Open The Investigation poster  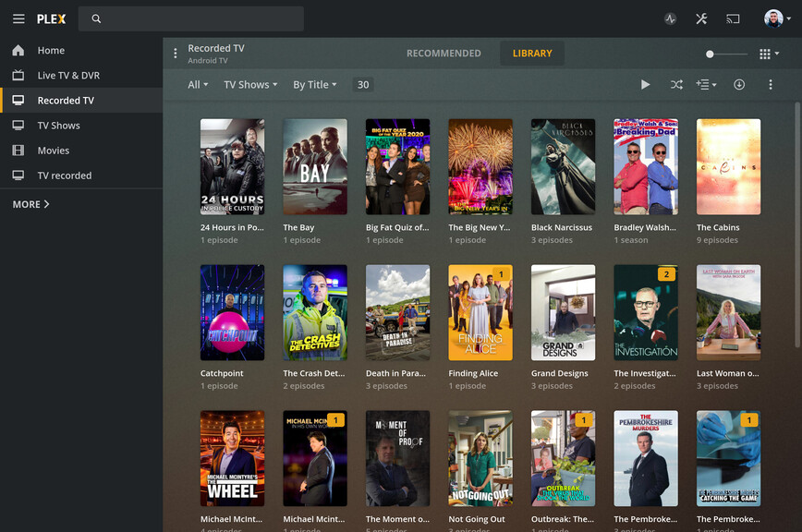pyautogui.click(x=646, y=312)
